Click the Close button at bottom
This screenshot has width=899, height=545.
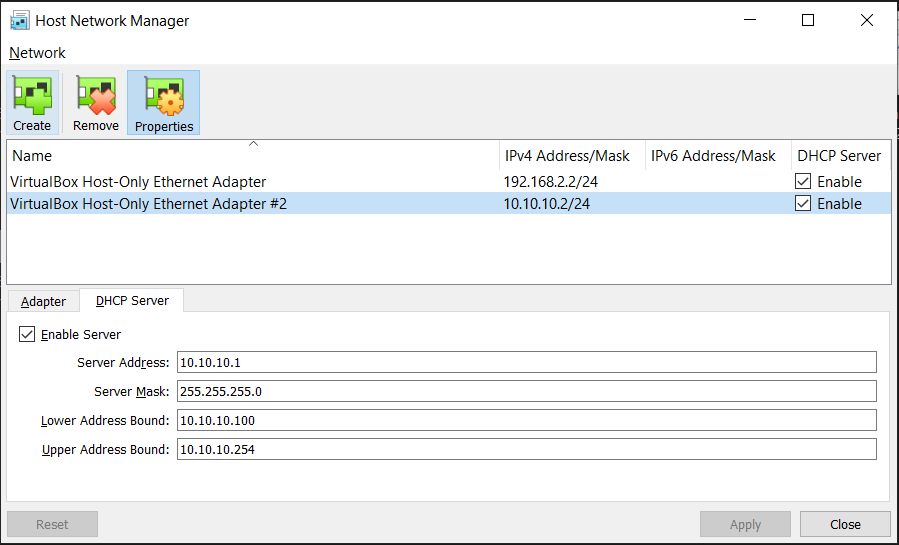[x=845, y=524]
